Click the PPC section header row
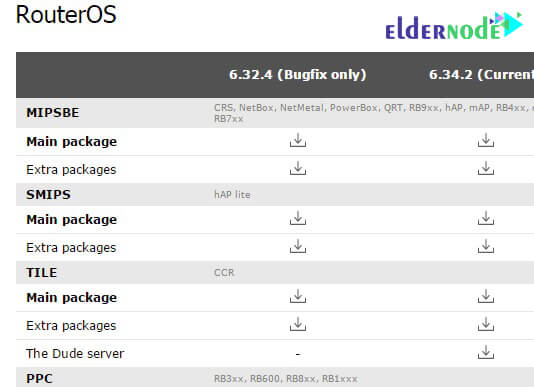This screenshot has width=534, height=387. pos(275,377)
